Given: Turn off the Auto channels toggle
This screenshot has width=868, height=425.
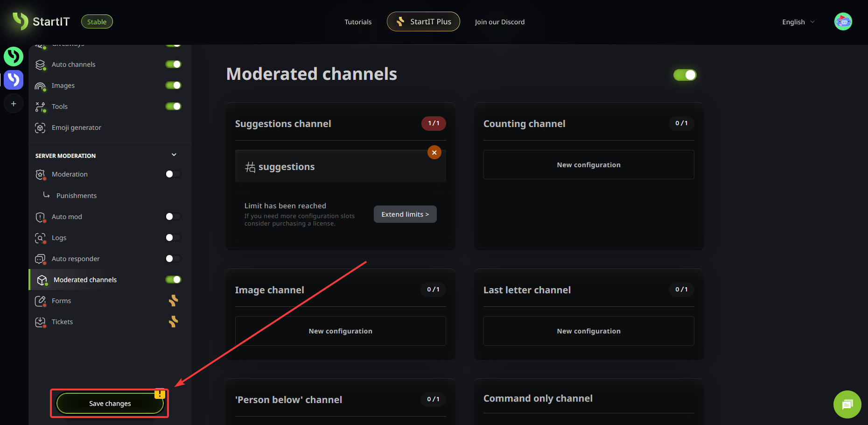Looking at the screenshot, I should [173, 64].
